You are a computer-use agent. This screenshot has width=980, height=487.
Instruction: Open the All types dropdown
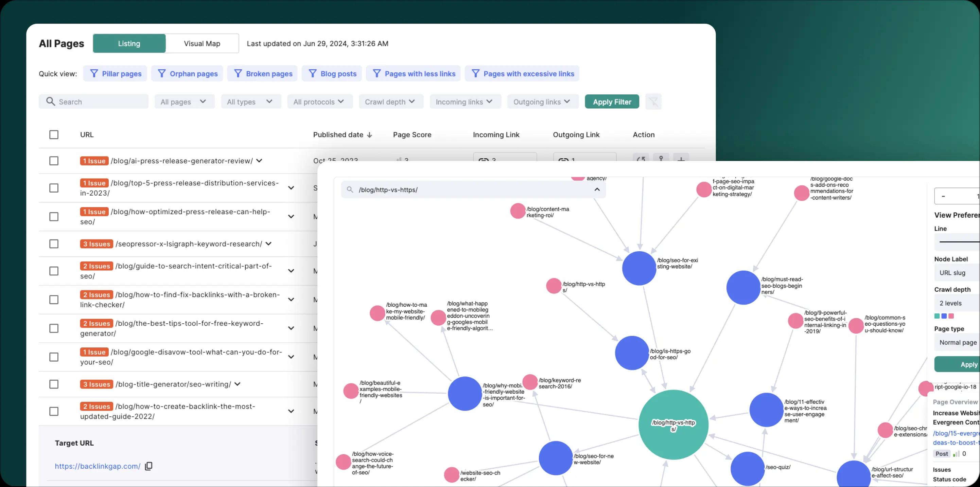click(251, 102)
